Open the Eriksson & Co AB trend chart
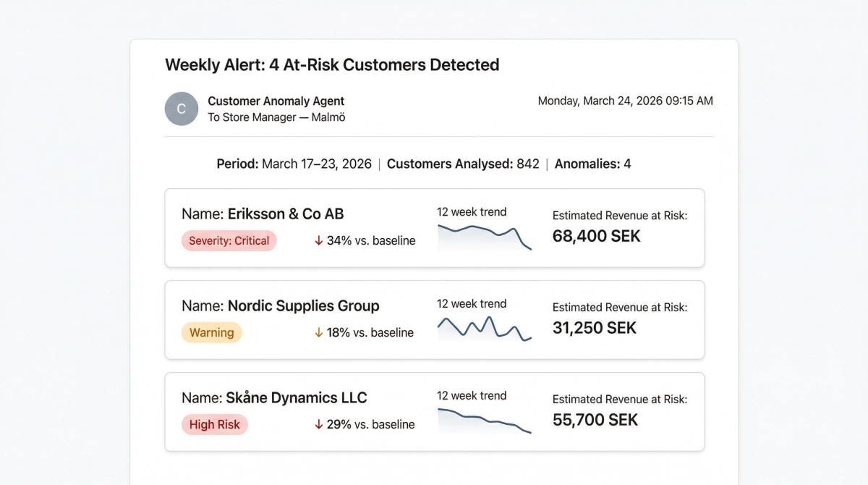Screen dimensions: 868x485 click(x=484, y=237)
